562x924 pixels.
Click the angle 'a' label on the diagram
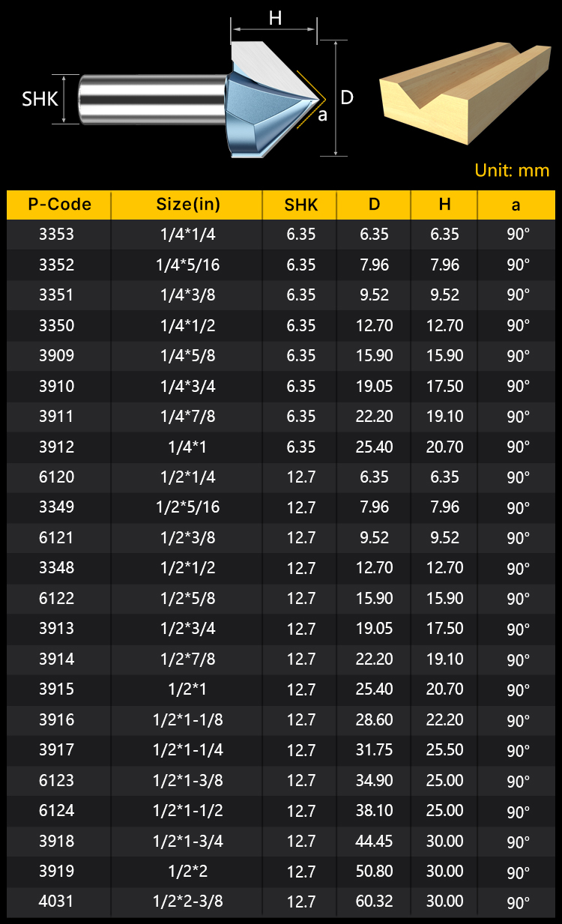323,115
